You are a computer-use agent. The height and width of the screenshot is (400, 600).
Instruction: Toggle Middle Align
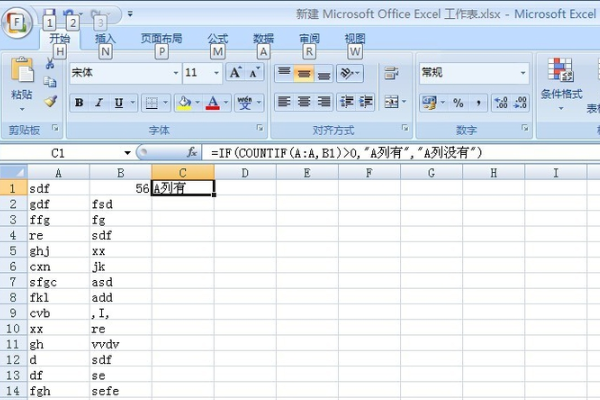[304, 73]
